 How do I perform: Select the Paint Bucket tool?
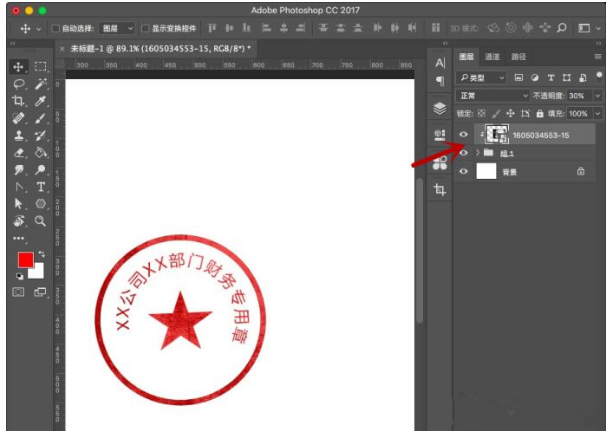41,153
